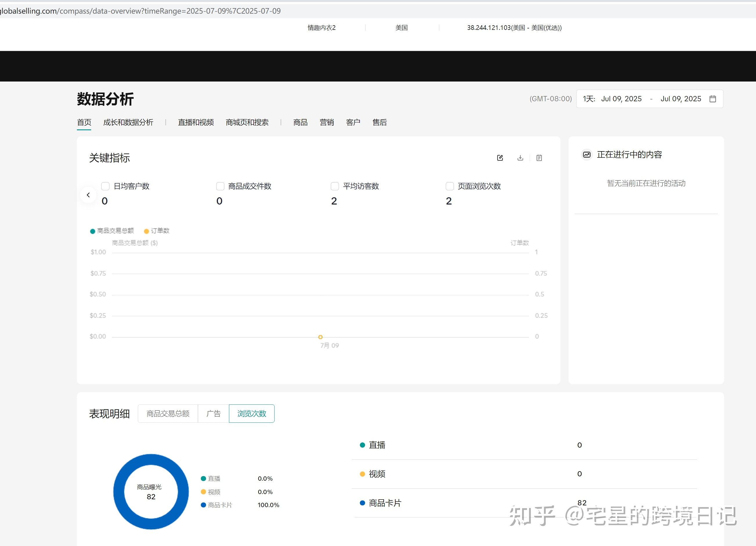Select the 商品交易总额 detail button
The image size is (756, 546).
pos(168,414)
